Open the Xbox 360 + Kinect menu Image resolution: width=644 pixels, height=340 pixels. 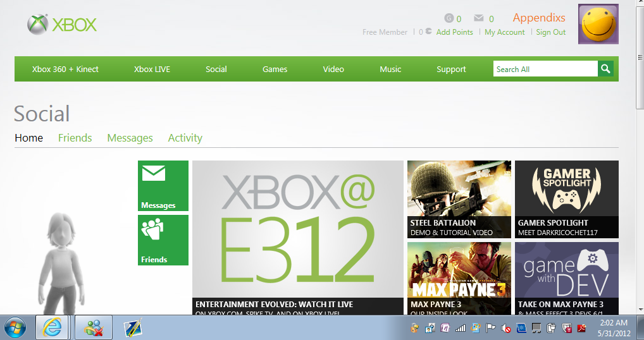tap(65, 70)
